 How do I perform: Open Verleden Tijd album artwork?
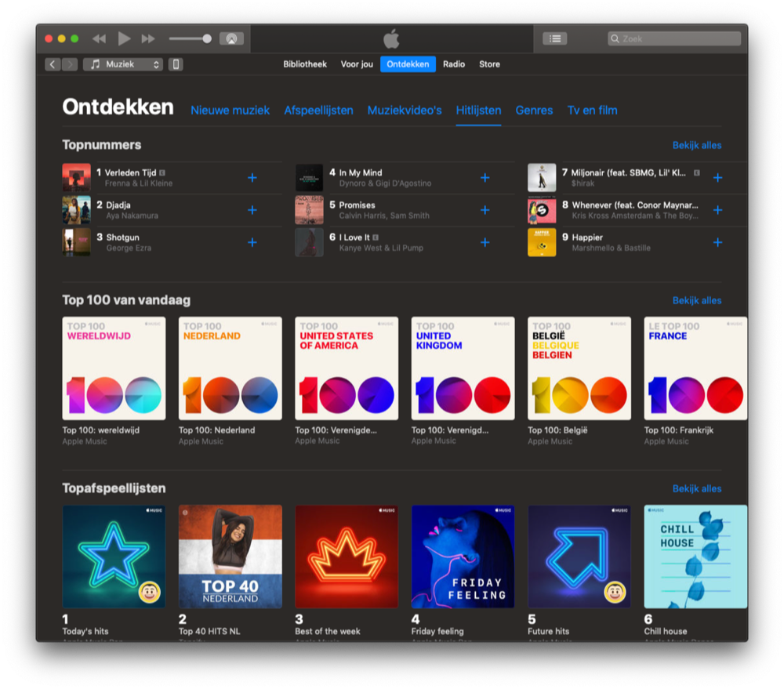77,177
